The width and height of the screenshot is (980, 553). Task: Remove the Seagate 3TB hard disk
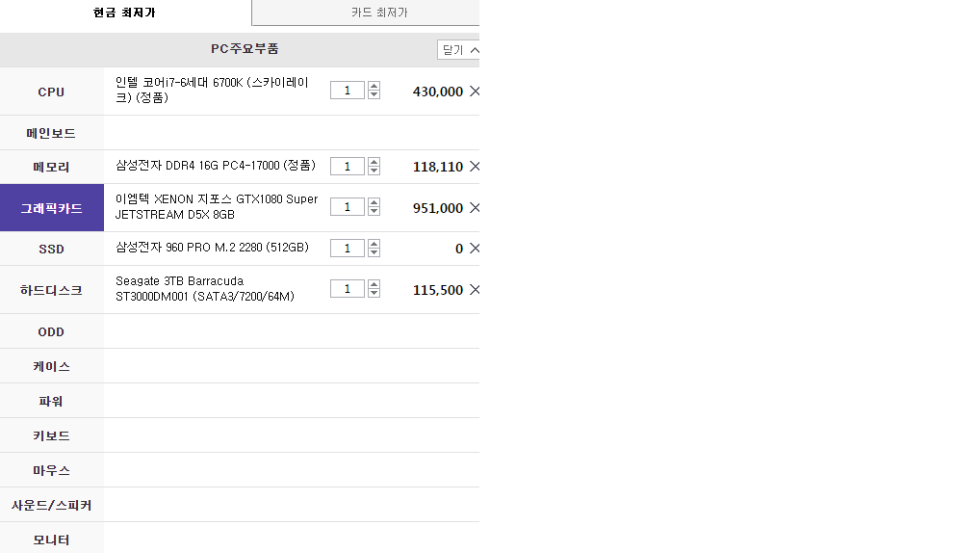click(x=474, y=290)
